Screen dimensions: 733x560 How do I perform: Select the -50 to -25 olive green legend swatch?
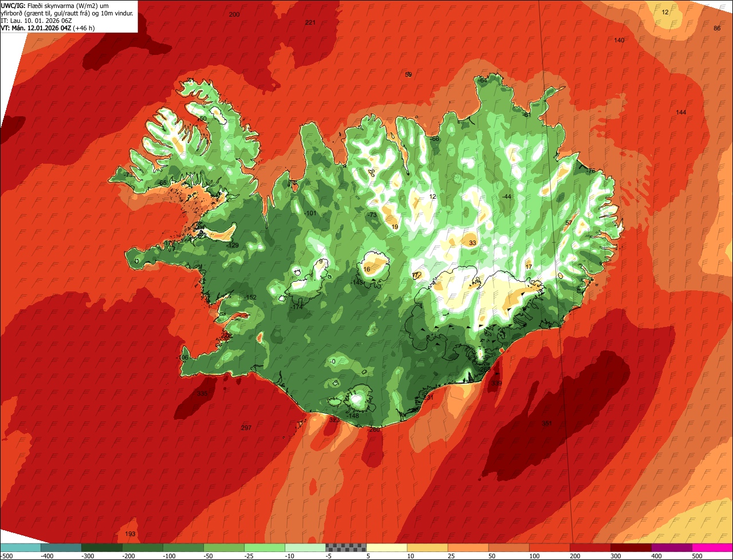(223, 547)
